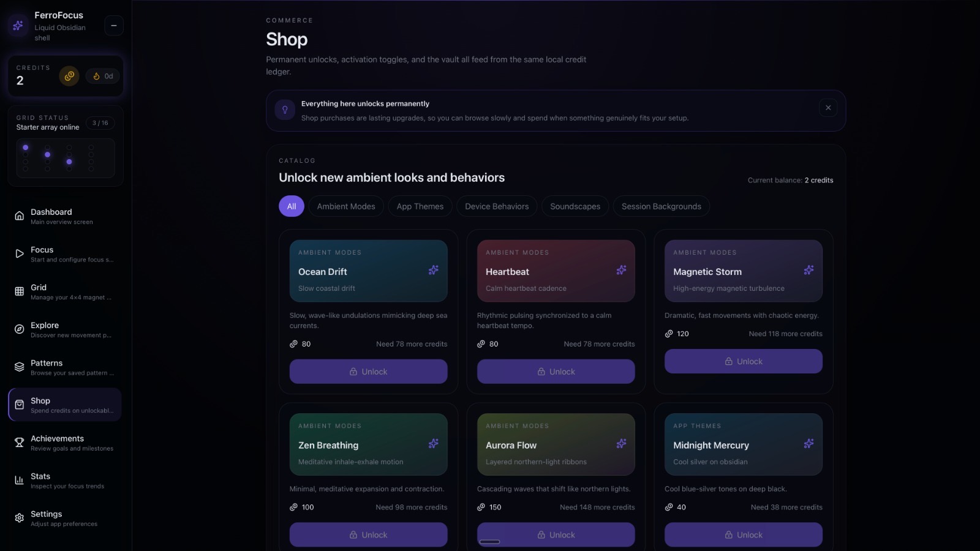The width and height of the screenshot is (980, 551).
Task: Collapse the sidebar with the minus button
Action: click(113, 26)
